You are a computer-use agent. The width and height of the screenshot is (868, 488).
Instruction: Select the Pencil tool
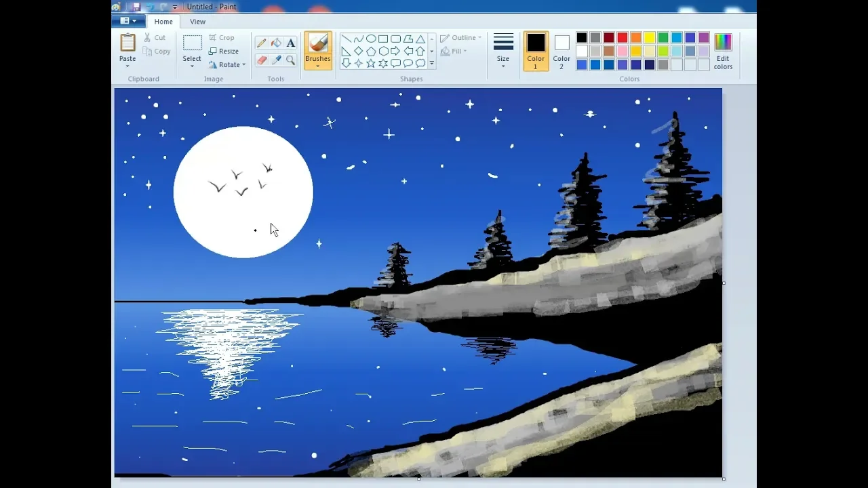click(x=261, y=43)
